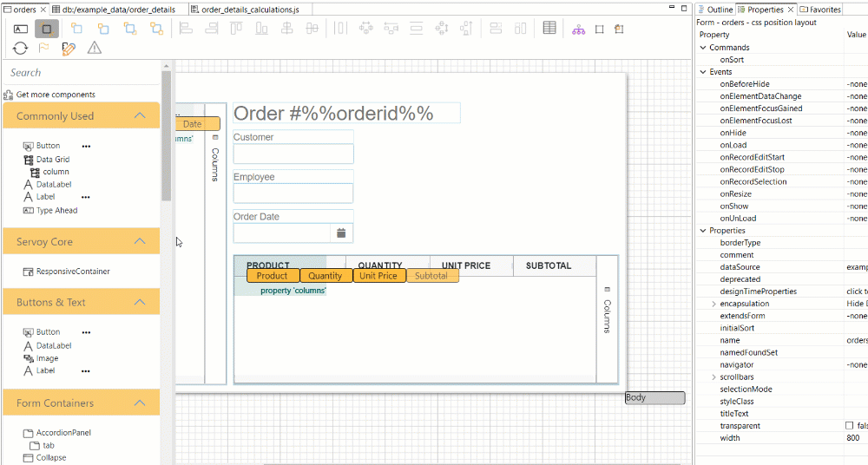Collapse the Form Containers palette section
Screen dimensions: 868x465
[139, 403]
